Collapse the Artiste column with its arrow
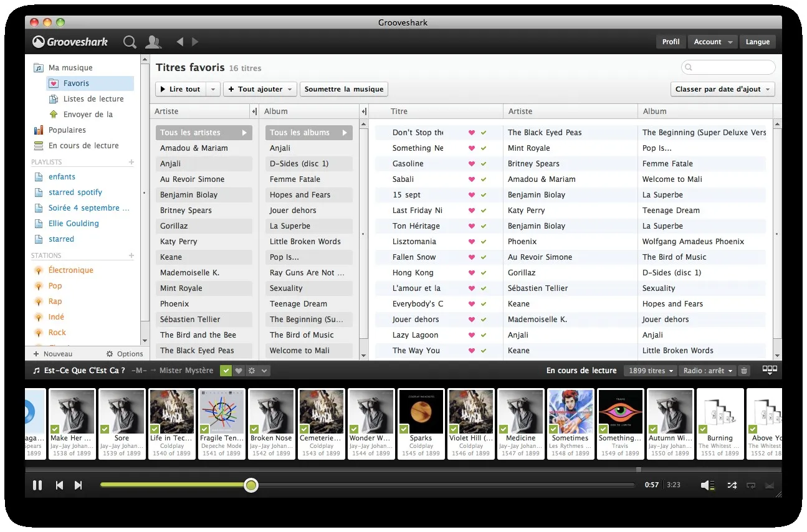Image resolution: width=807 pixels, height=532 pixels. (254, 112)
